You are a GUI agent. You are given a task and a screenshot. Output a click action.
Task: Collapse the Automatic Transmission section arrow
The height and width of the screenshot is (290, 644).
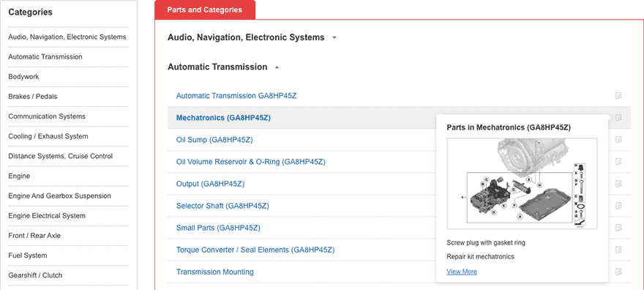tap(277, 67)
